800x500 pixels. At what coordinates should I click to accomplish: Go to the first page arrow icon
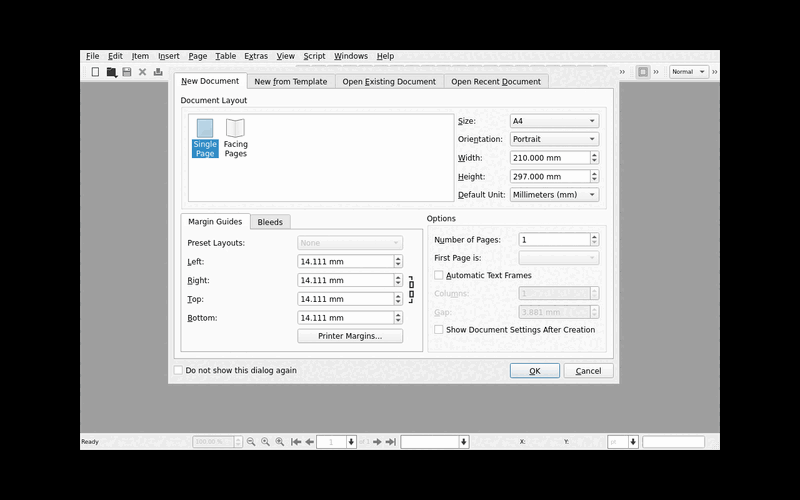click(296, 442)
